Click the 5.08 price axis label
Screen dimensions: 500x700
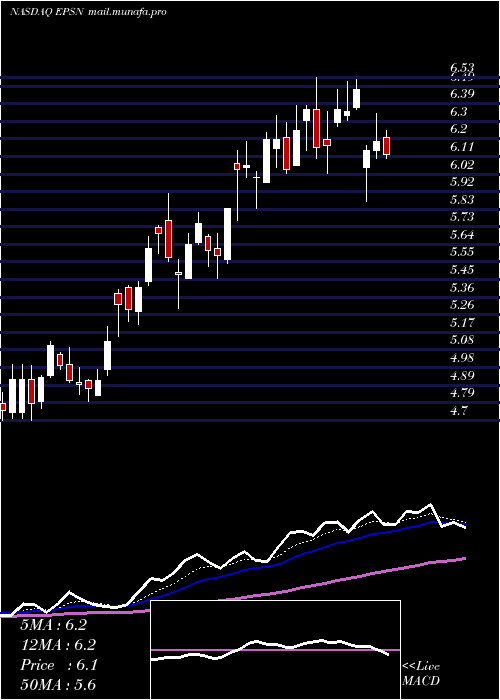pos(462,340)
